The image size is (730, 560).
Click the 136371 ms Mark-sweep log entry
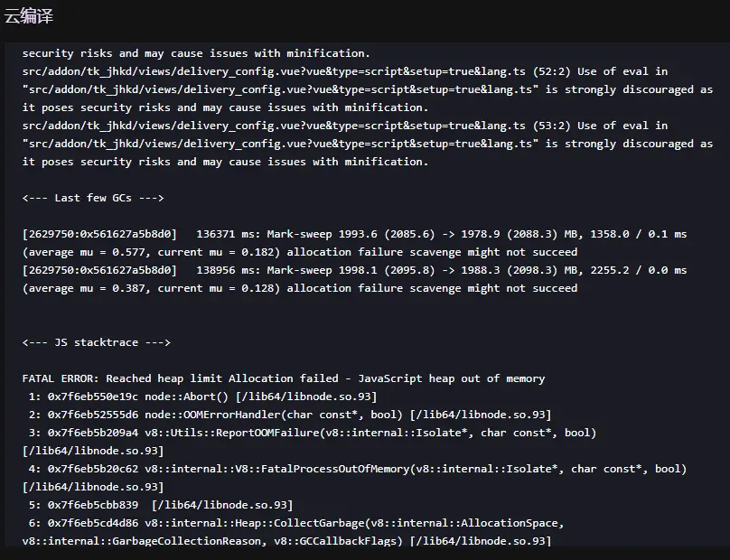354,234
